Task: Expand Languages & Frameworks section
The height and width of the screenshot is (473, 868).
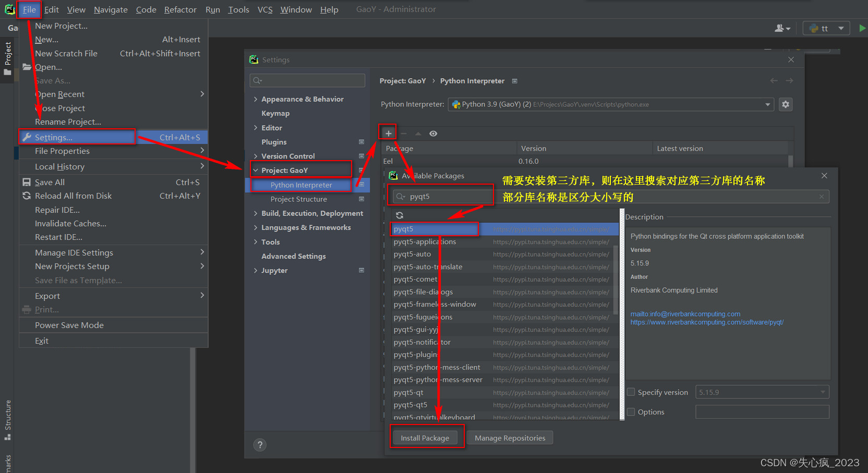Action: coord(256,227)
